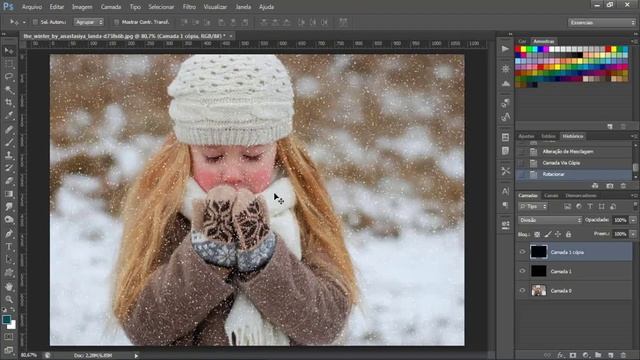Select the Magic Wand tool
The height and width of the screenshot is (360, 640).
click(x=9, y=90)
